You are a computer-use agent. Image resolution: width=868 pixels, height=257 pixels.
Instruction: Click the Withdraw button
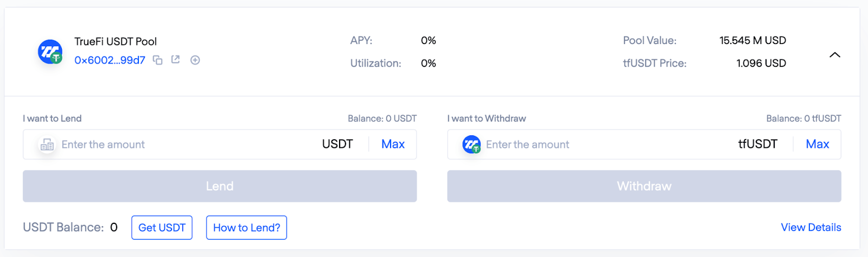[x=644, y=186]
